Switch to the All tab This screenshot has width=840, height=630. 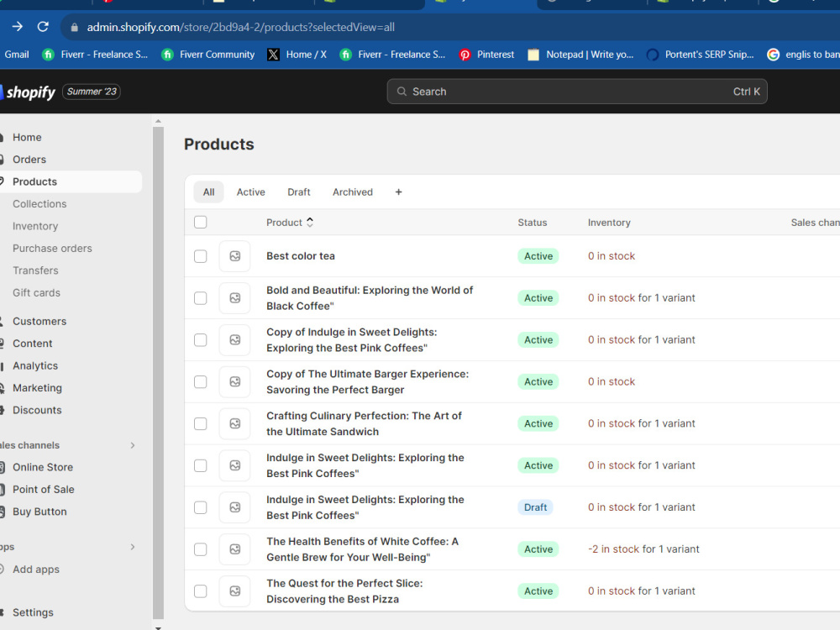point(209,192)
